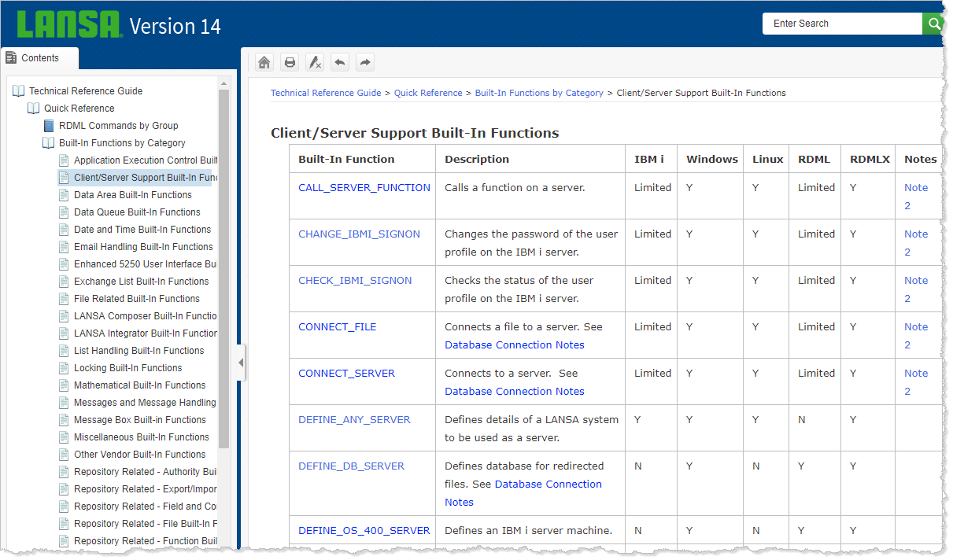Follow Technical Reference Guide breadcrumb link
Viewport: 953px width, 560px height.
coord(326,93)
